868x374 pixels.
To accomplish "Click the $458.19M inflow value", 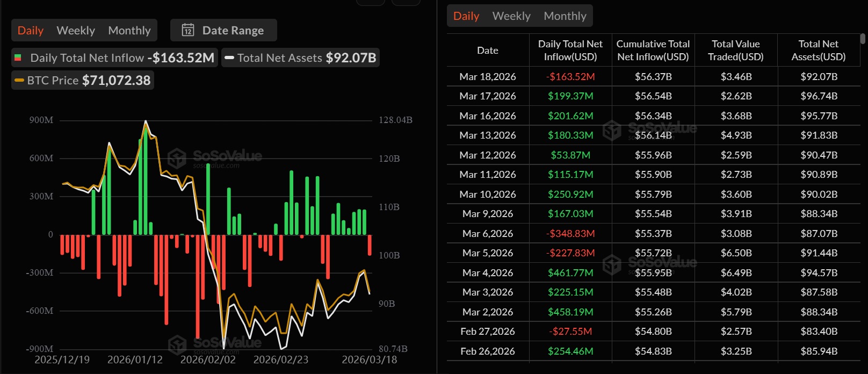I will click(570, 312).
